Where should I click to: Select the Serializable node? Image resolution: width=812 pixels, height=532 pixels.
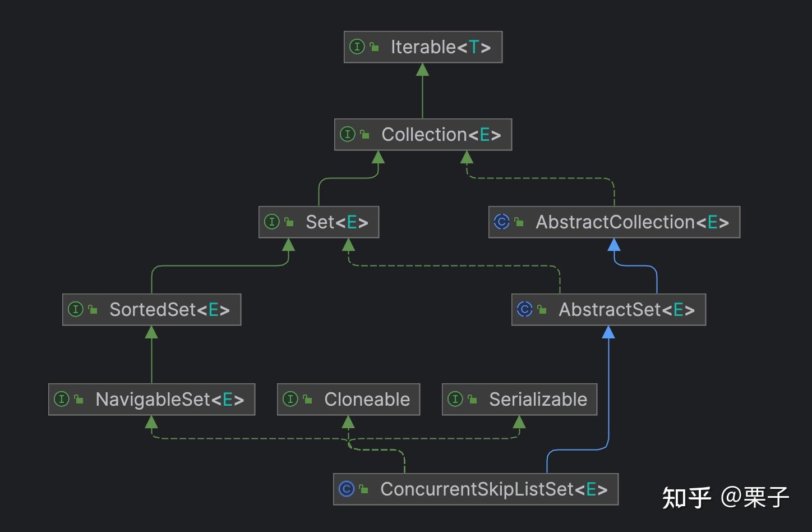(520, 400)
